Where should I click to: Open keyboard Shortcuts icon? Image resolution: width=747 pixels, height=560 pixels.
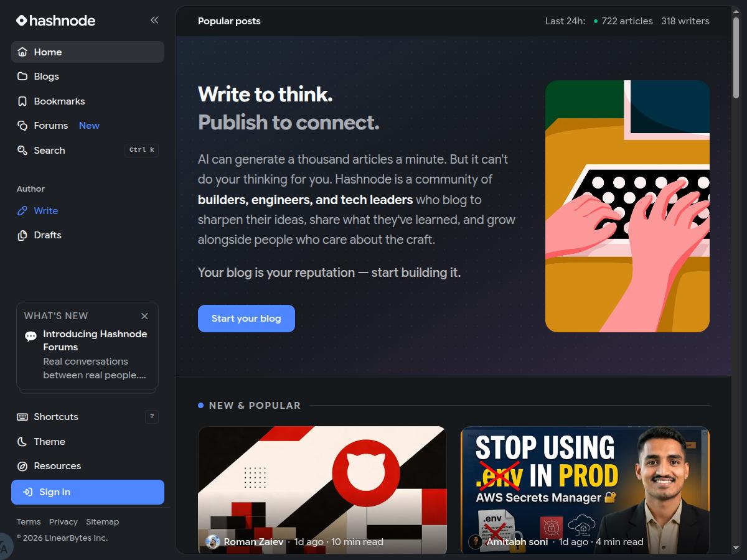[x=22, y=417]
